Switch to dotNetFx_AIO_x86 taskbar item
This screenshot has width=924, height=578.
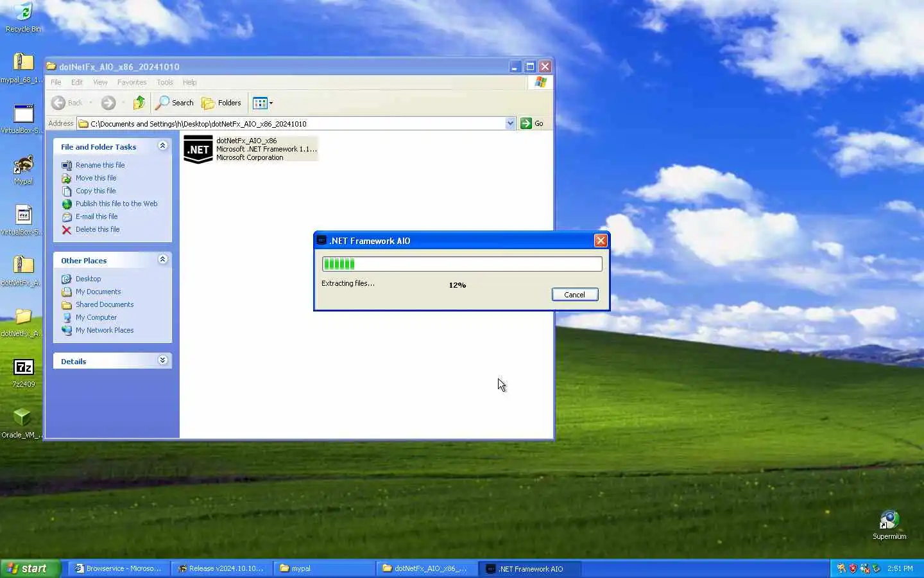427,568
